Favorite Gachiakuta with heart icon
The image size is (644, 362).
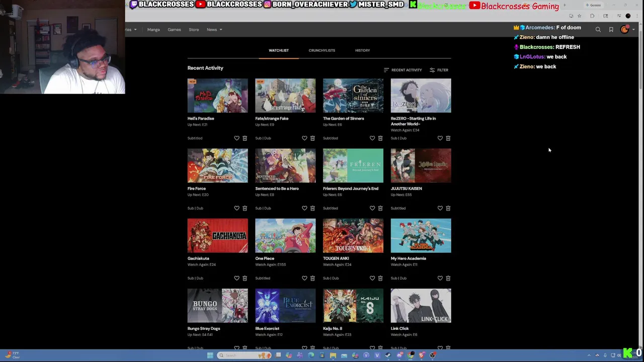point(236,278)
